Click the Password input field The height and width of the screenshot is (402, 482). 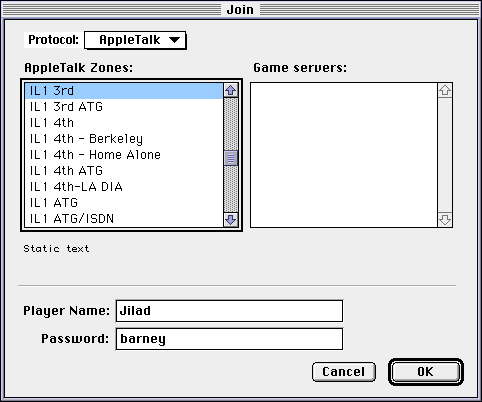(229, 339)
